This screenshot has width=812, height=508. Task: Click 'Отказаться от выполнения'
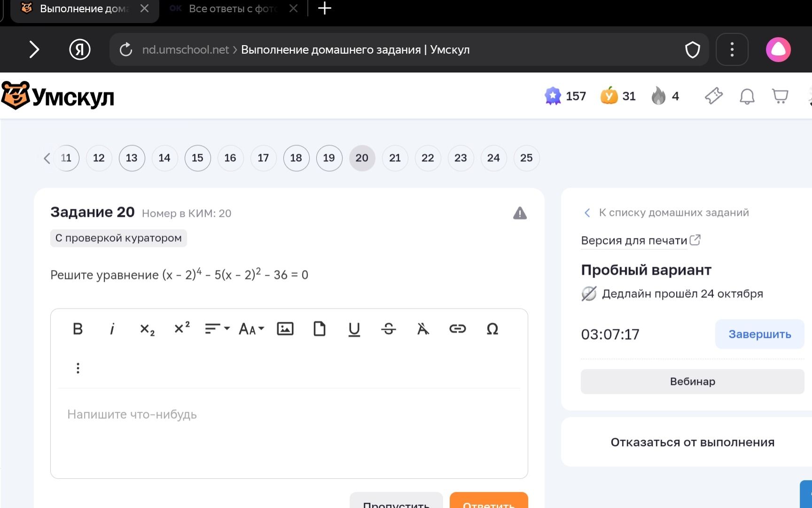[x=692, y=442]
